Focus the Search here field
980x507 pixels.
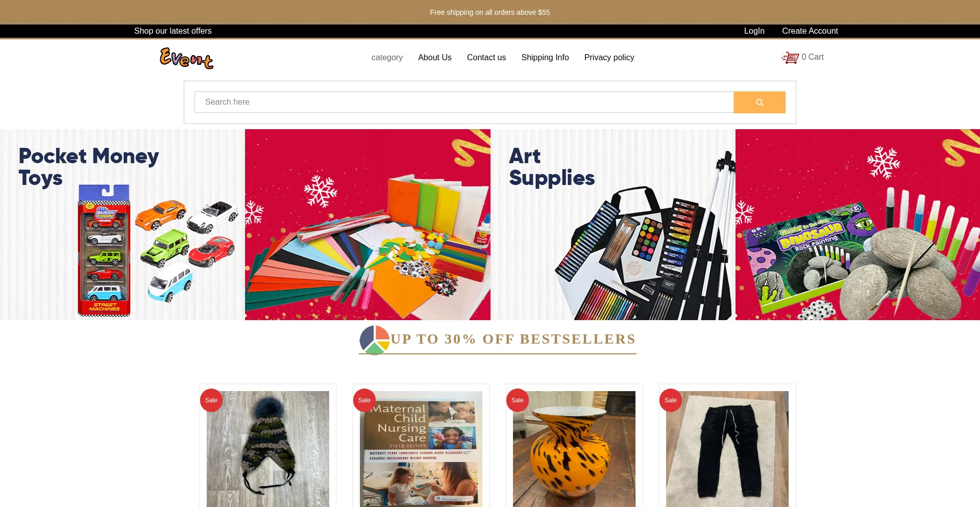(x=464, y=102)
